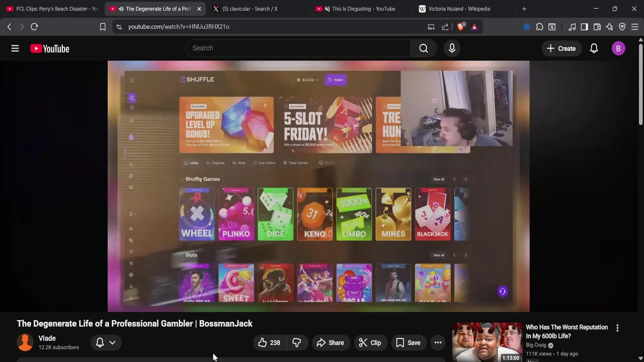Reload the current page

click(34, 27)
